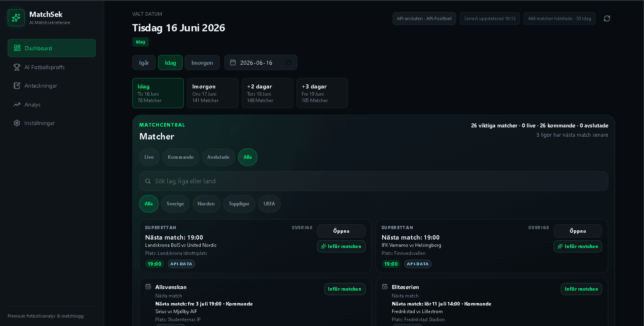Click the 19:00 time pill on Landskrona card
Screen dimensions: 644x326
pos(154,264)
